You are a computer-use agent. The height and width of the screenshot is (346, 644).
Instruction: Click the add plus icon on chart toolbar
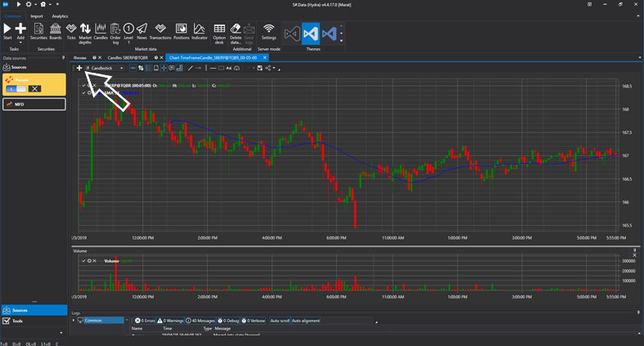79,68
